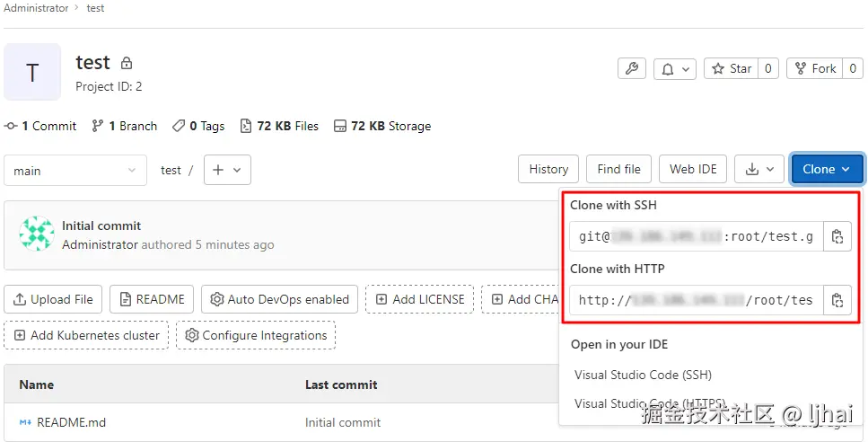Image resolution: width=868 pixels, height=442 pixels.
Task: Fork the test project
Action: click(814, 68)
